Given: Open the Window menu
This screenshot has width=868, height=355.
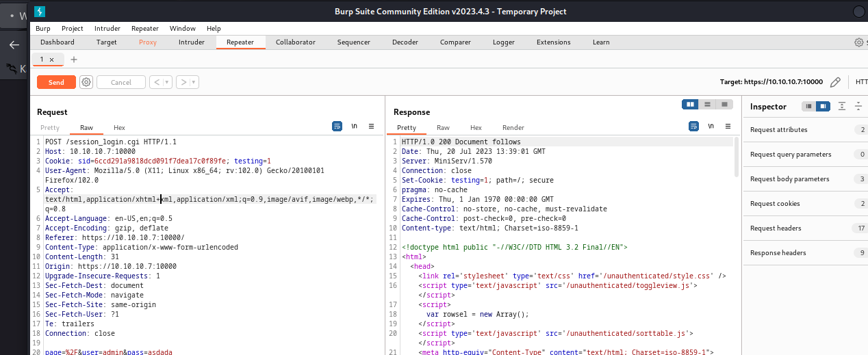Looking at the screenshot, I should pos(183,29).
